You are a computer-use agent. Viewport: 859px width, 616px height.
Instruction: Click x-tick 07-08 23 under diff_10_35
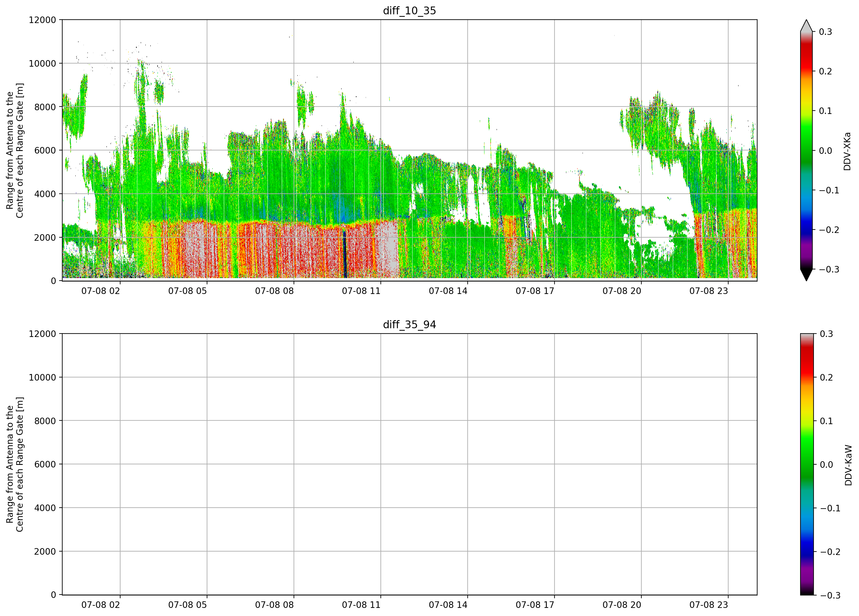coord(709,291)
